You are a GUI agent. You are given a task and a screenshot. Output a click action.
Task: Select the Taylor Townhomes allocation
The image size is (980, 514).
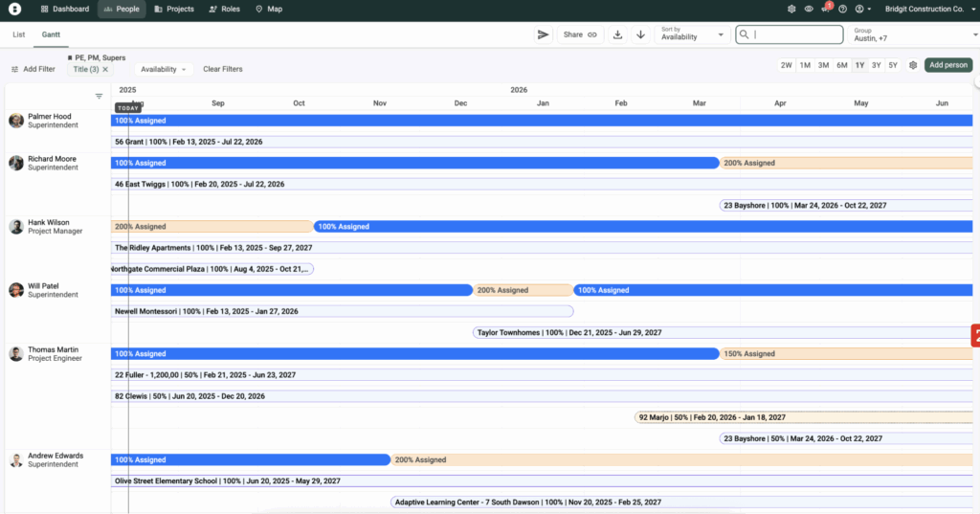(724, 333)
